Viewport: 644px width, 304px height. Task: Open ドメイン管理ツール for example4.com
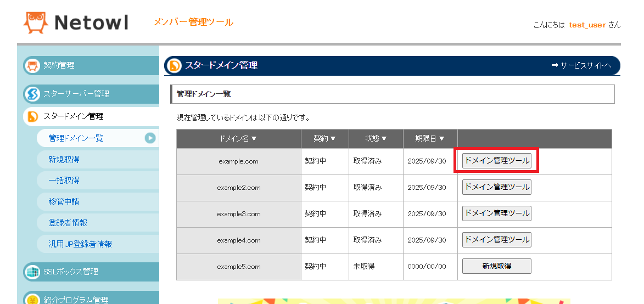point(496,240)
